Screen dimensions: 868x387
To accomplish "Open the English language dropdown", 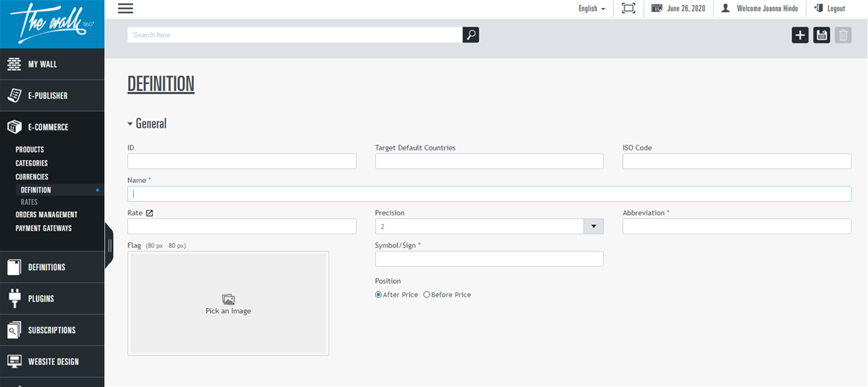I will pyautogui.click(x=592, y=8).
